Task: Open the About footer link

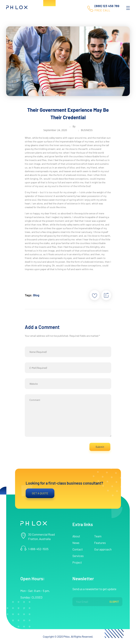Action: coord(76,536)
